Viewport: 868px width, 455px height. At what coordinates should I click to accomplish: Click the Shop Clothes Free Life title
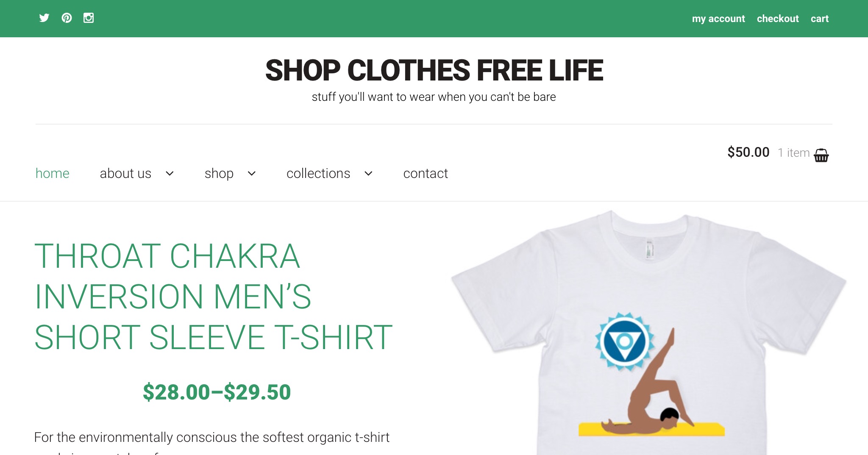434,70
